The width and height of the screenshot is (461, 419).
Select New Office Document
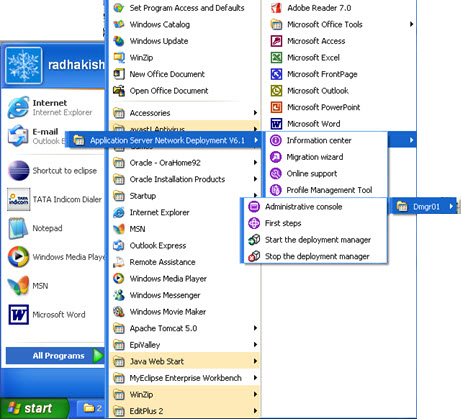185,74
